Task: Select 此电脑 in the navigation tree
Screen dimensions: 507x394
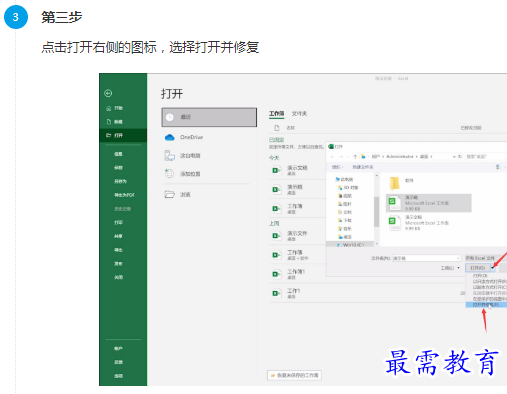Action: [x=344, y=179]
